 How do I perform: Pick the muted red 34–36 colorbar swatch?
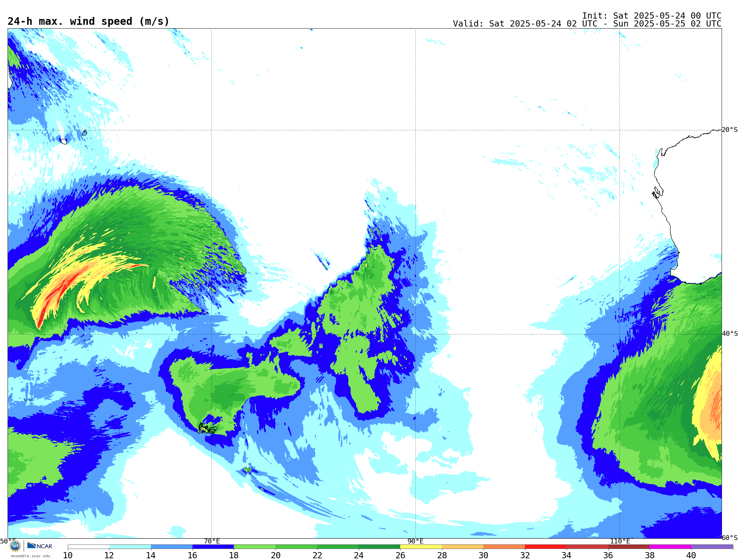pyautogui.click(x=587, y=547)
